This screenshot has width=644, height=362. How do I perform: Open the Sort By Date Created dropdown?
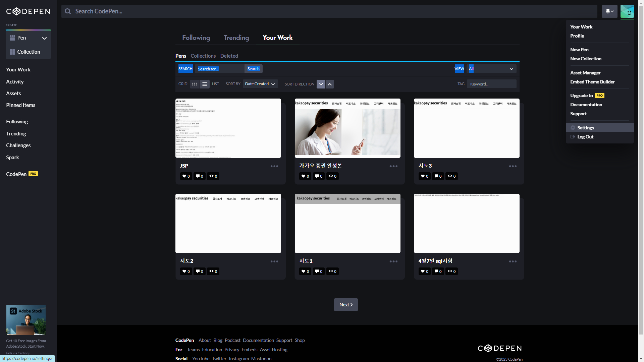pos(260,84)
